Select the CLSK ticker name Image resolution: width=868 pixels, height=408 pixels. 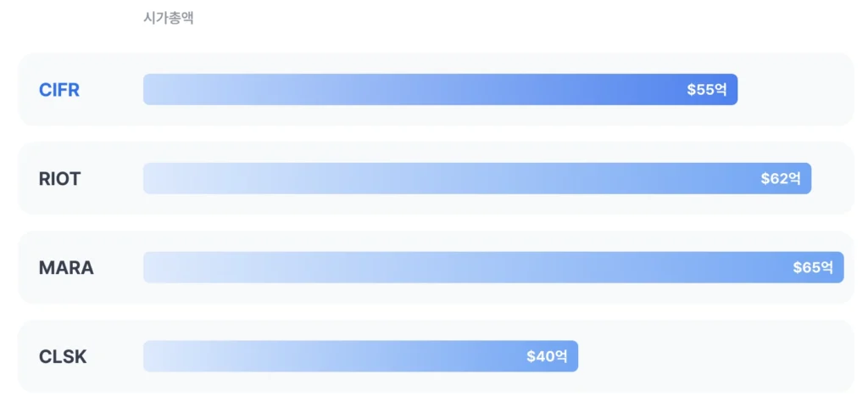pos(63,357)
